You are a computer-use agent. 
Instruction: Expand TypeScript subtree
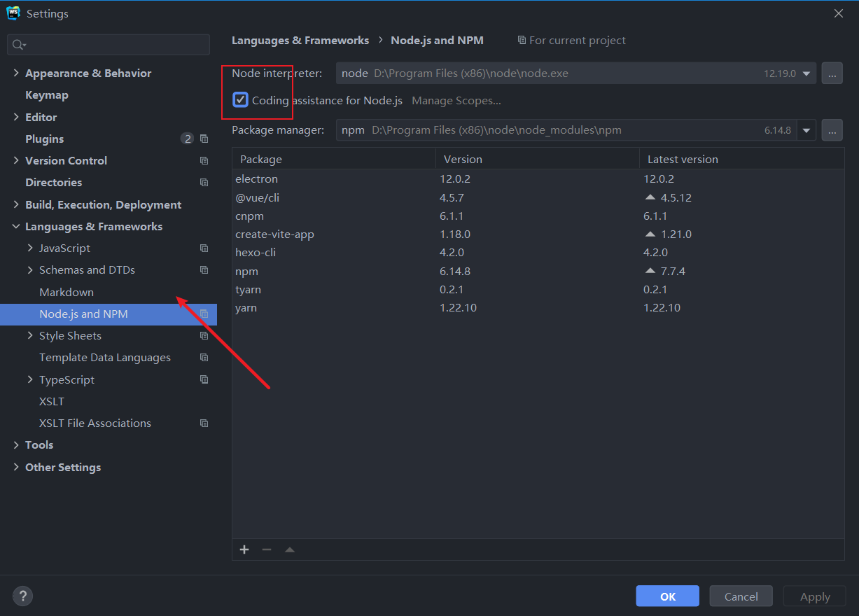(x=30, y=379)
